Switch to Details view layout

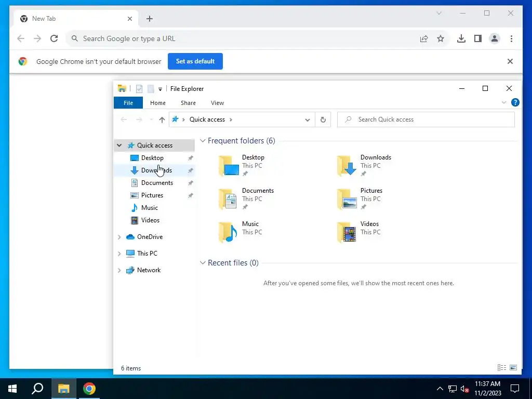501,367
